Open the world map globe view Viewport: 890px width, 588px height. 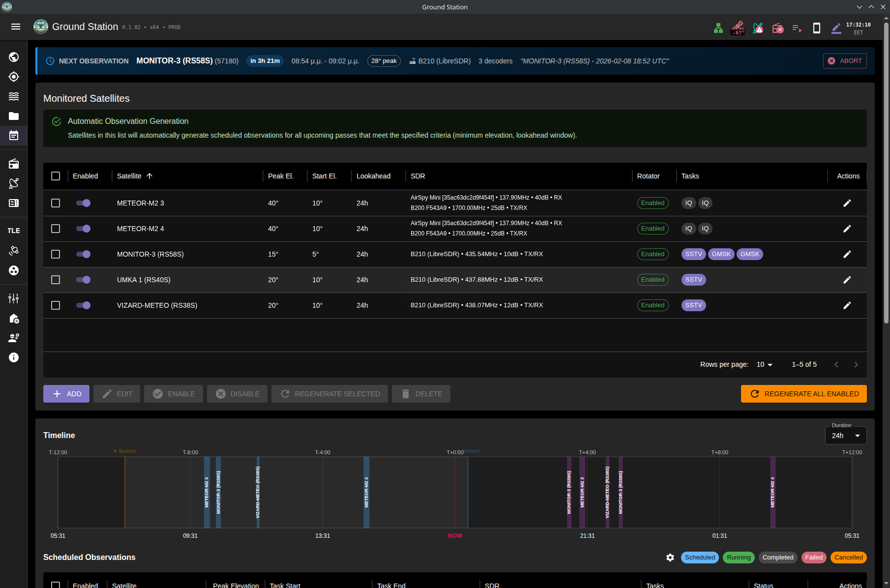click(13, 57)
